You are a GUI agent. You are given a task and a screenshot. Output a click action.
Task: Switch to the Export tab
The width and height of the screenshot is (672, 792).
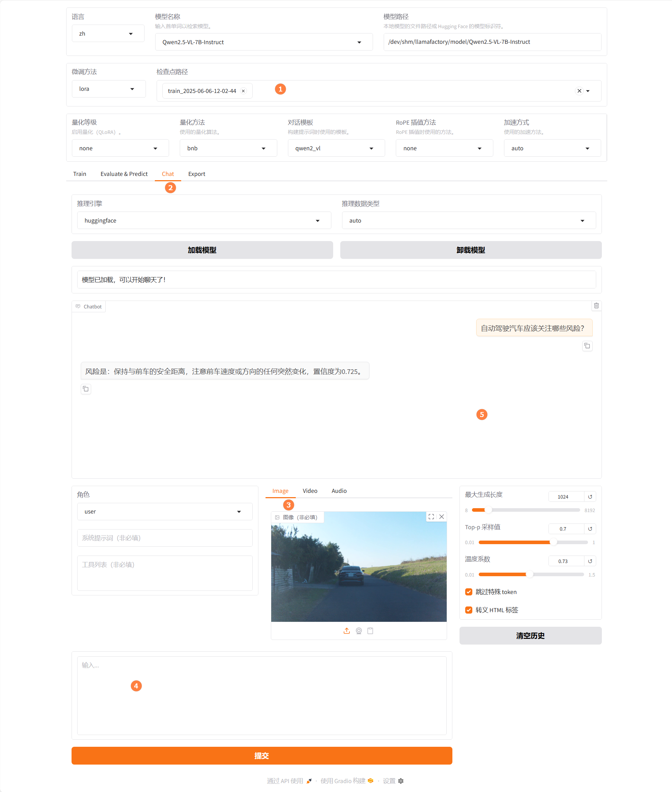pyautogui.click(x=196, y=174)
